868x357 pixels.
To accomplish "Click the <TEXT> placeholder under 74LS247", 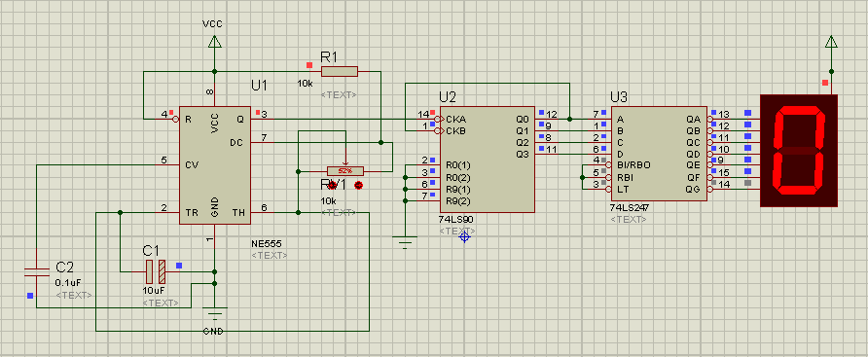I will (629, 219).
